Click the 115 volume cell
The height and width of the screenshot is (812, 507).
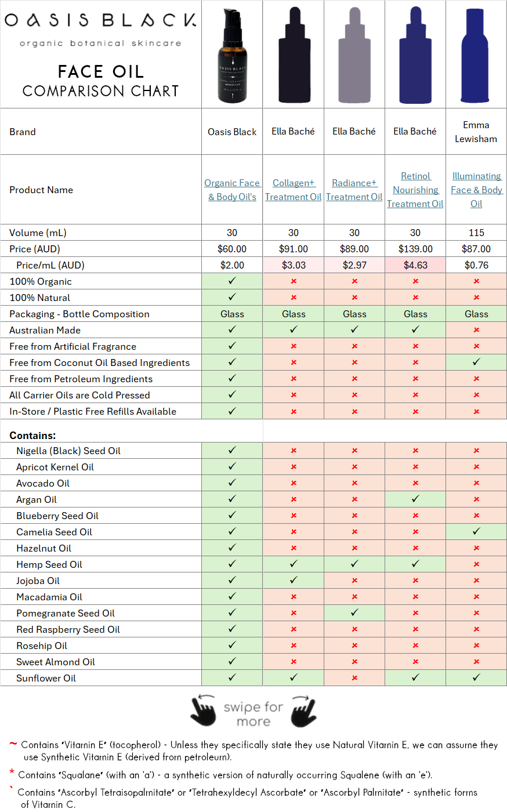476,233
